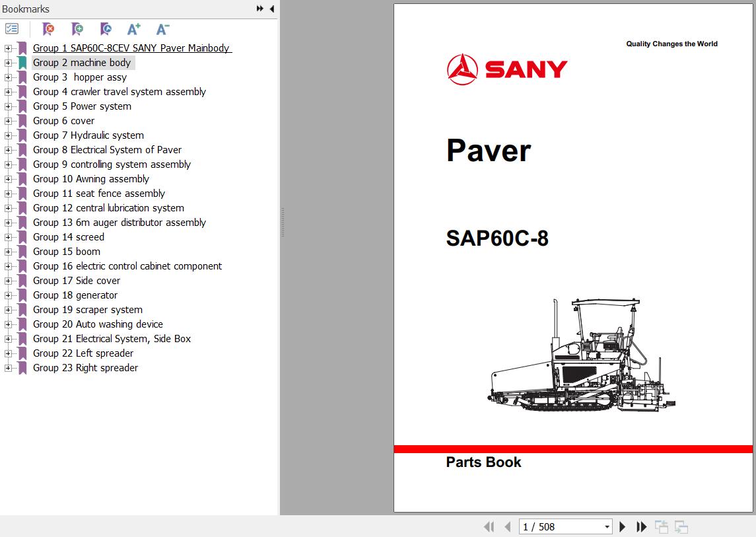Viewport: 756px width, 537px height.
Task: Open Group 9 controlling system assembly bookmark
Action: [x=112, y=164]
